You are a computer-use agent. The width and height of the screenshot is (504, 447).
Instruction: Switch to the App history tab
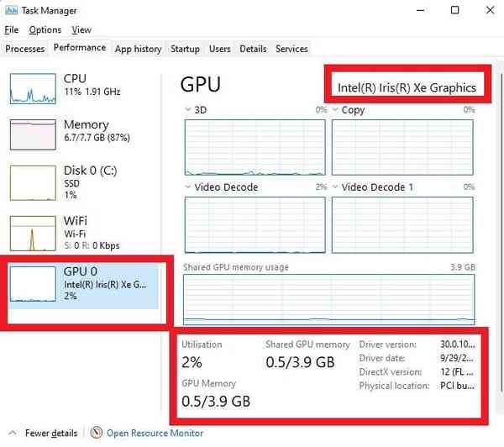tap(138, 49)
